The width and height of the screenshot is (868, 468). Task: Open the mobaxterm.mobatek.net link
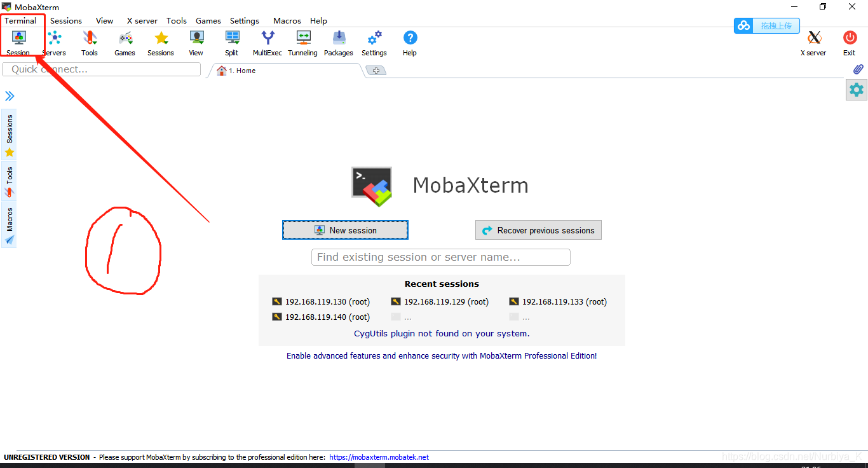coord(379,457)
